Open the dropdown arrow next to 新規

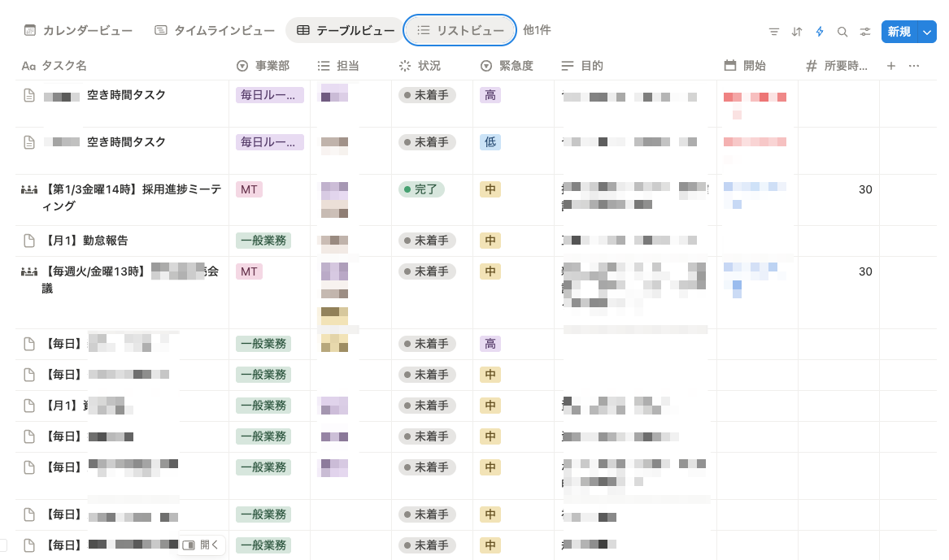[926, 32]
